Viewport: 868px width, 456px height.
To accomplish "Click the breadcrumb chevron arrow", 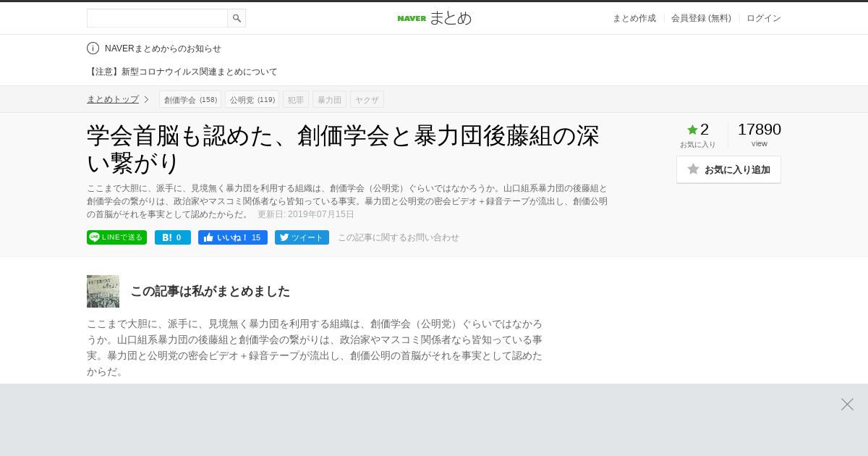I will click(146, 99).
